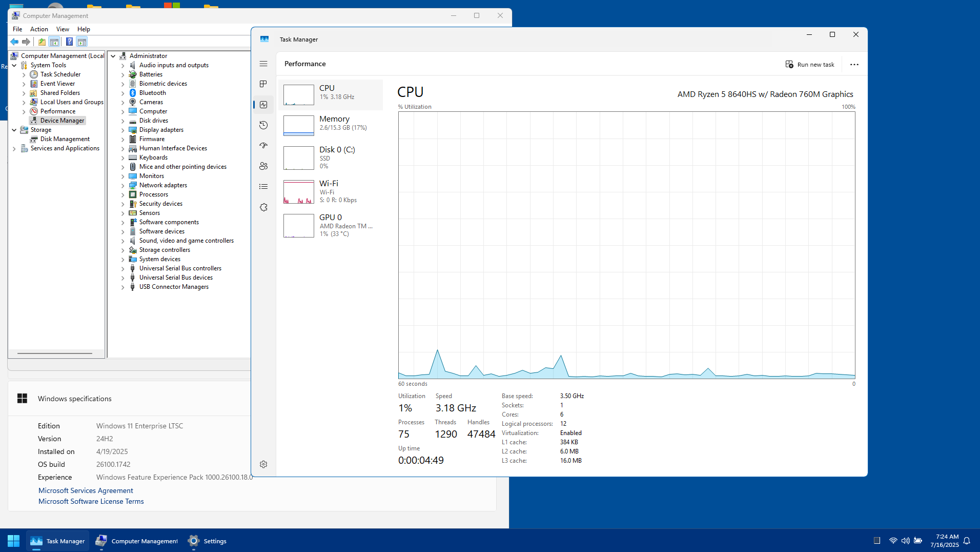The image size is (980, 552).
Task: Open the Details page list icon
Action: [x=263, y=187]
